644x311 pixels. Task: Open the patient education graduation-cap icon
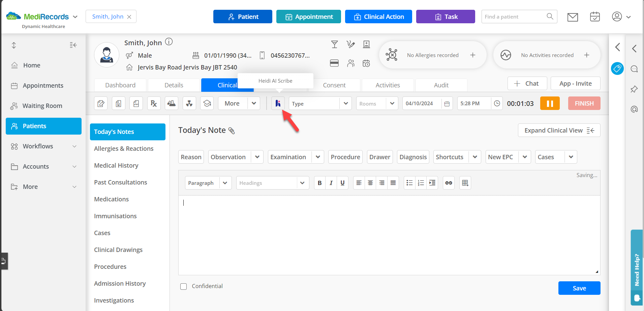point(207,103)
